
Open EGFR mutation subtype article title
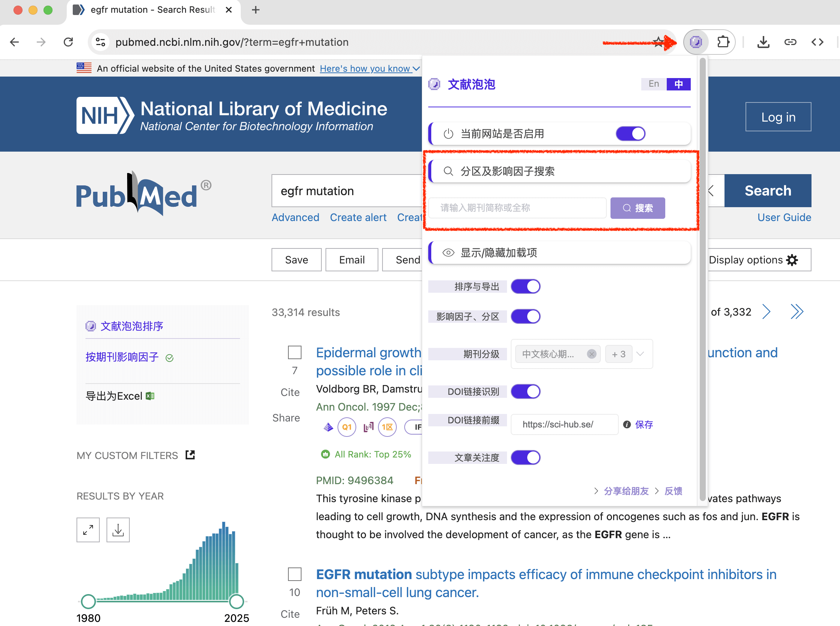(546, 583)
